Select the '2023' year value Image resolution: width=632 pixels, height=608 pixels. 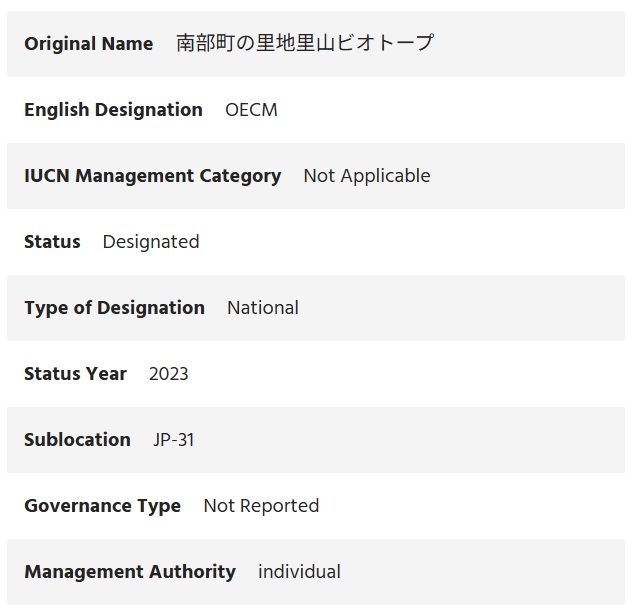coord(168,374)
